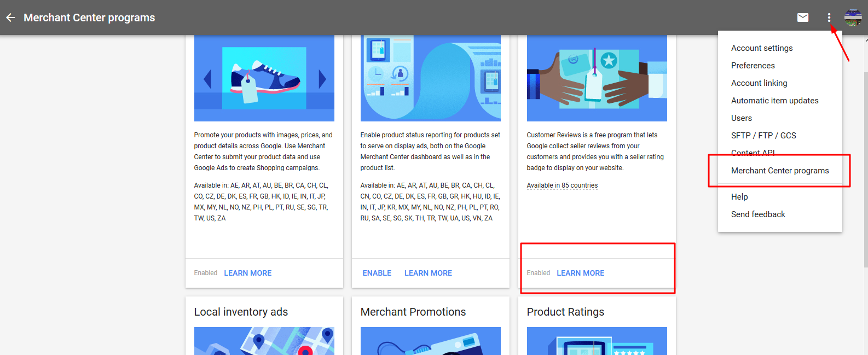Select Users menu entry
The image size is (868, 355).
[x=742, y=118]
